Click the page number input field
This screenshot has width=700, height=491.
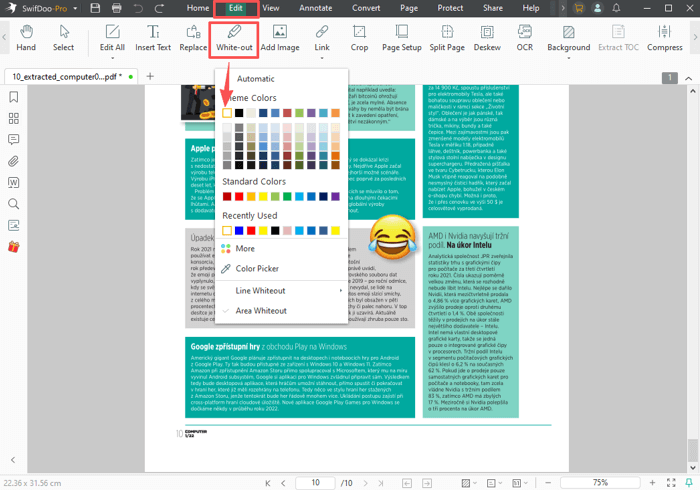315,483
